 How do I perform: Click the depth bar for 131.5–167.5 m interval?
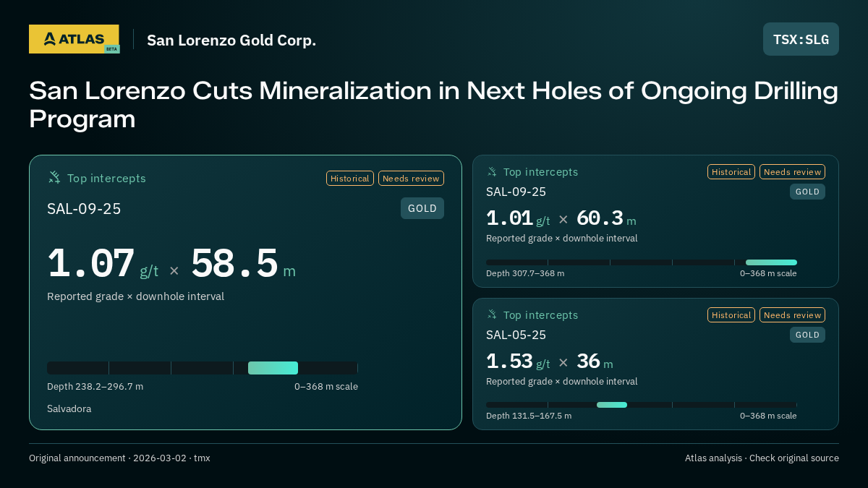642,405
